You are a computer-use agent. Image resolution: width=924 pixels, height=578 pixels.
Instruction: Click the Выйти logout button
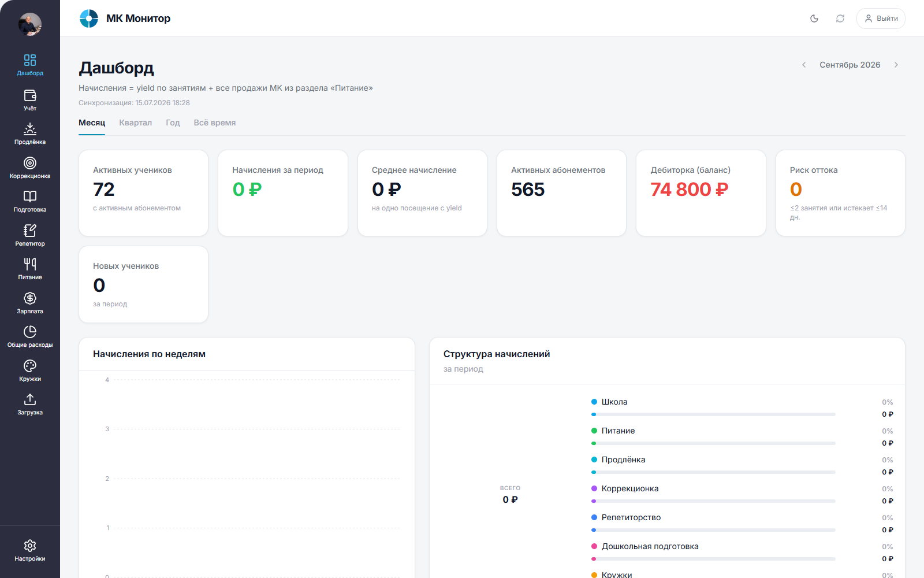coord(881,18)
